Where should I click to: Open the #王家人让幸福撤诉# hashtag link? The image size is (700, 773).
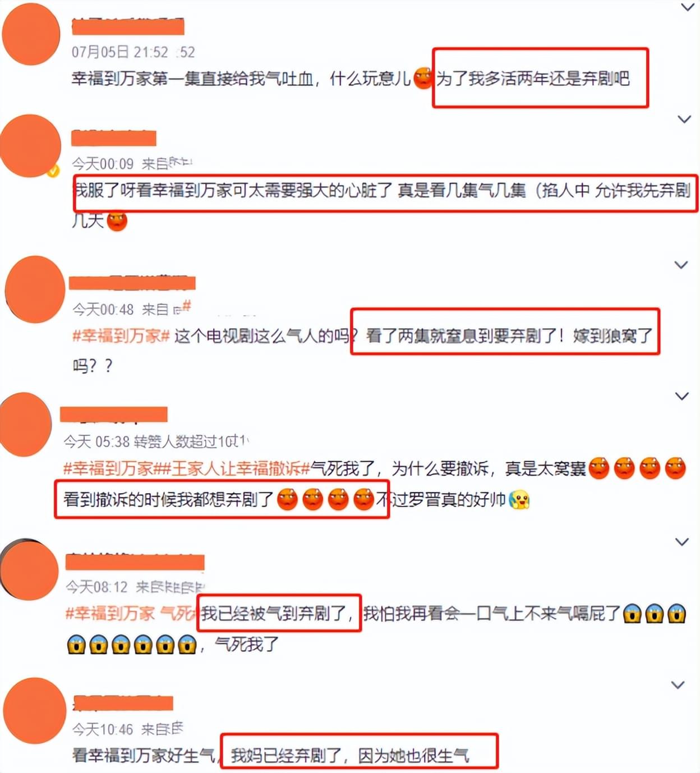232,468
